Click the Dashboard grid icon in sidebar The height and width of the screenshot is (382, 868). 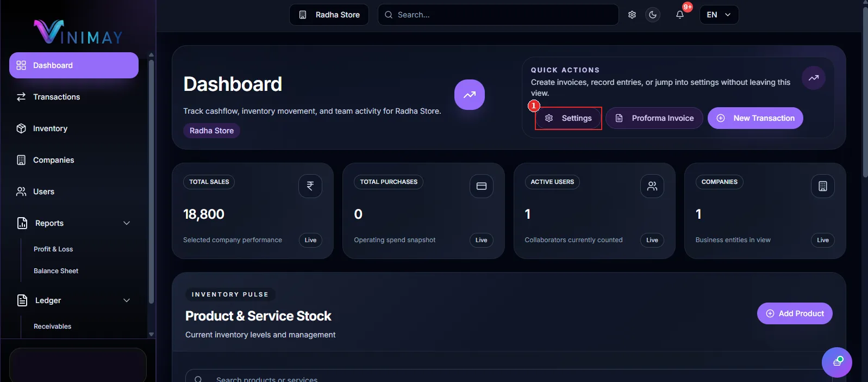21,65
